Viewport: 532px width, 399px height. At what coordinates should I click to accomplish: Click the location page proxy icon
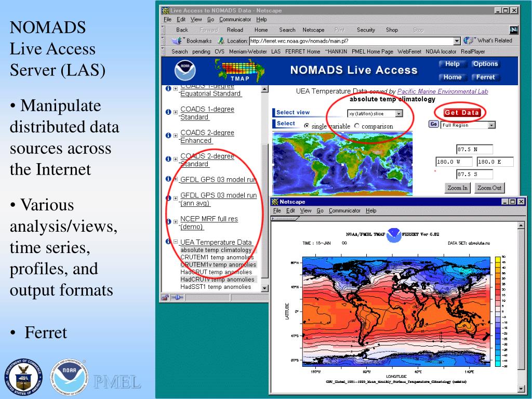(x=221, y=41)
